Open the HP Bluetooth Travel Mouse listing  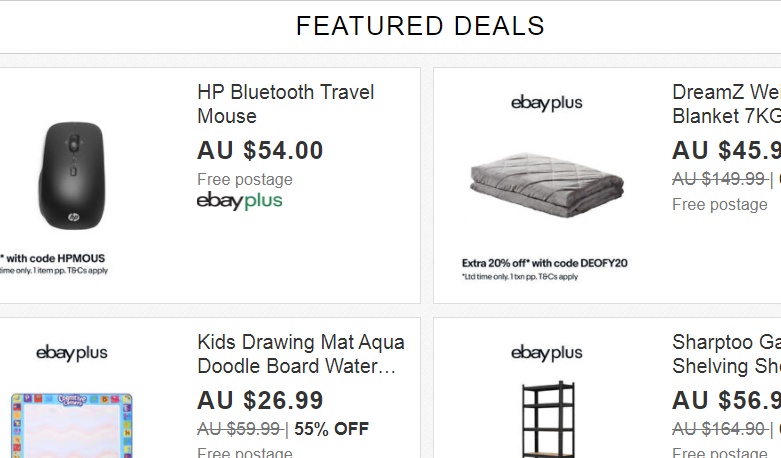click(285, 104)
